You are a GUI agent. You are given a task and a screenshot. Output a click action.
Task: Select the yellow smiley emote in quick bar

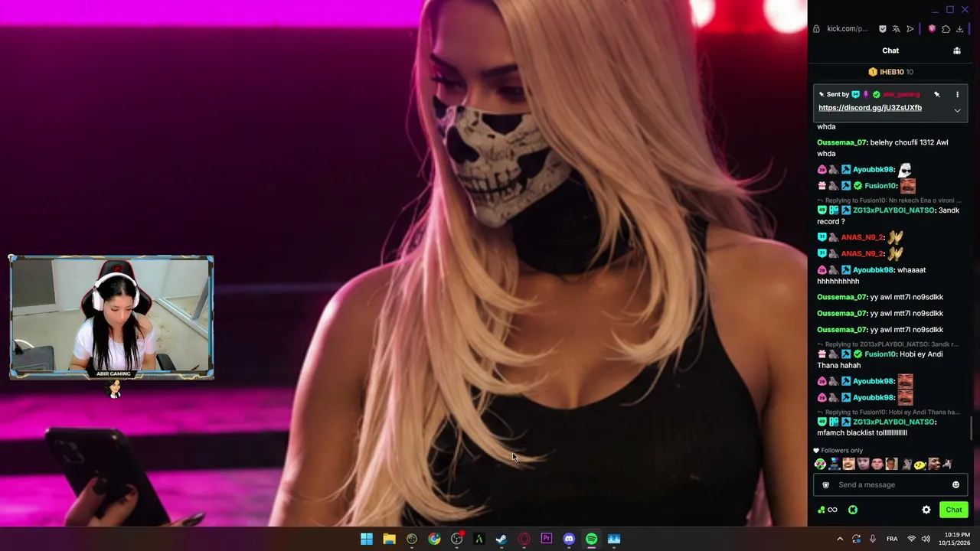(x=920, y=464)
